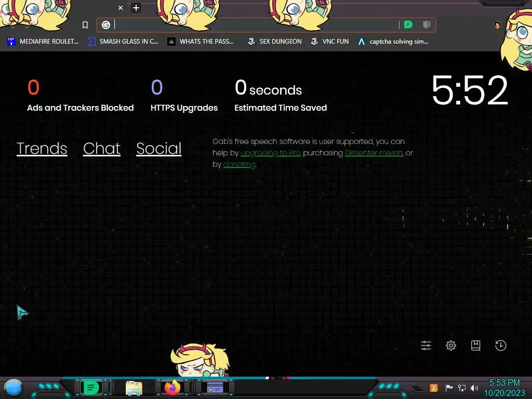Open bookmarks manager book icon
This screenshot has width=532, height=399.
[x=476, y=345]
